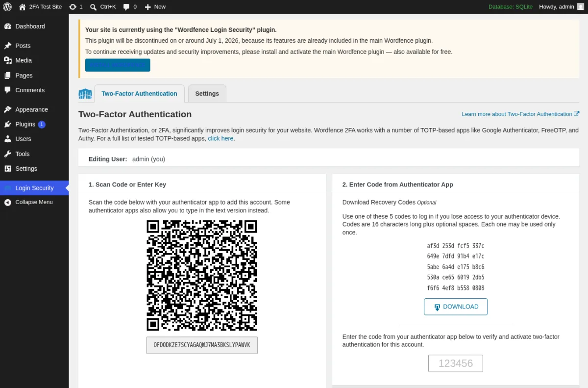588x388 pixels.
Task: Open the 'click here' TOTP apps link
Action: 220,138
